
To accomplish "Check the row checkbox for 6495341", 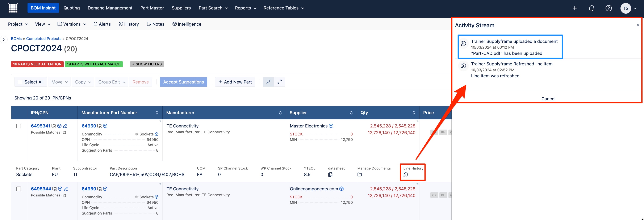I will pyautogui.click(x=18, y=126).
